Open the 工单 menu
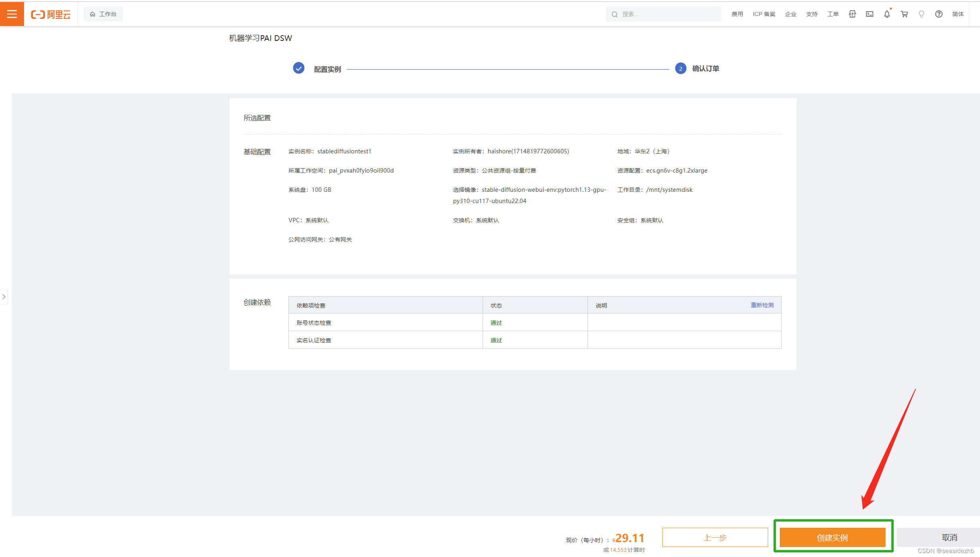 pos(833,14)
